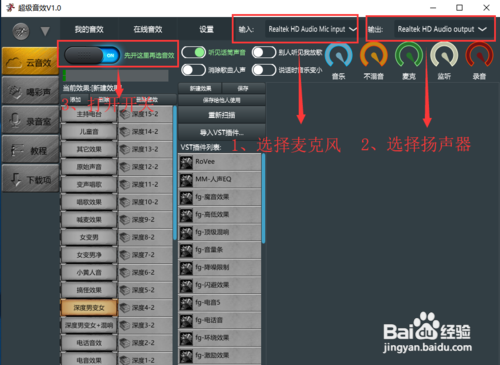Select the 深度男变女+混响 preset

(x=89, y=325)
